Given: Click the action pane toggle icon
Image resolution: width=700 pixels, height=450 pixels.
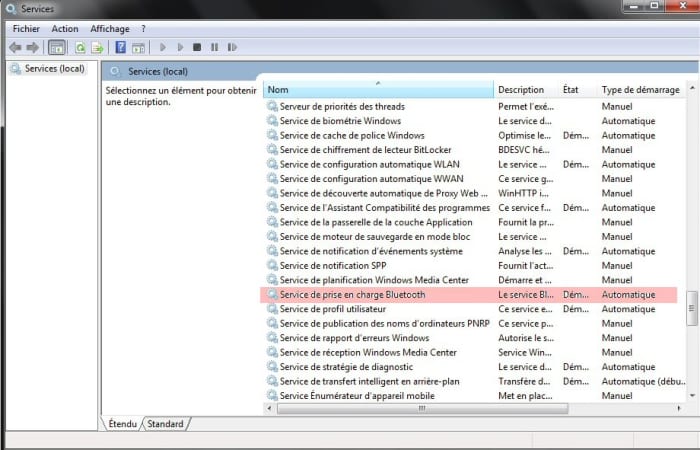Looking at the screenshot, I should tap(138, 47).
